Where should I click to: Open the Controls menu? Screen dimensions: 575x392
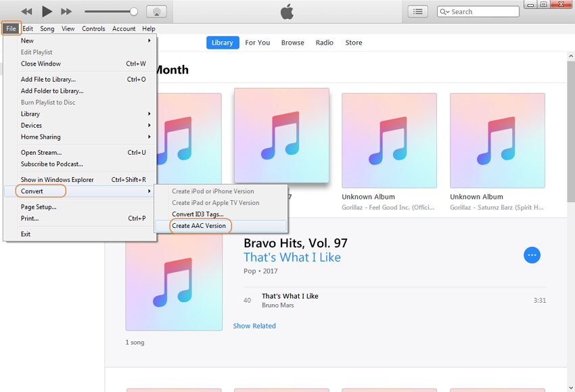pyautogui.click(x=93, y=29)
